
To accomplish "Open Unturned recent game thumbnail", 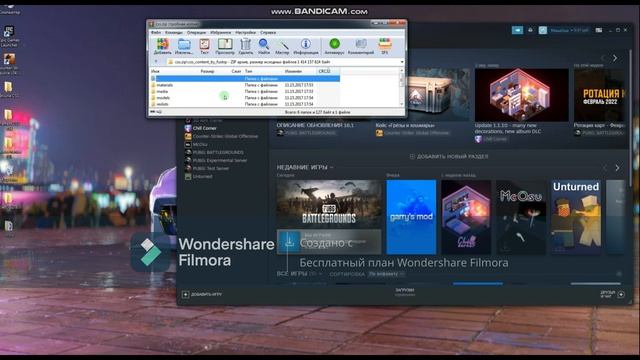I will pyautogui.click(x=576, y=217).
